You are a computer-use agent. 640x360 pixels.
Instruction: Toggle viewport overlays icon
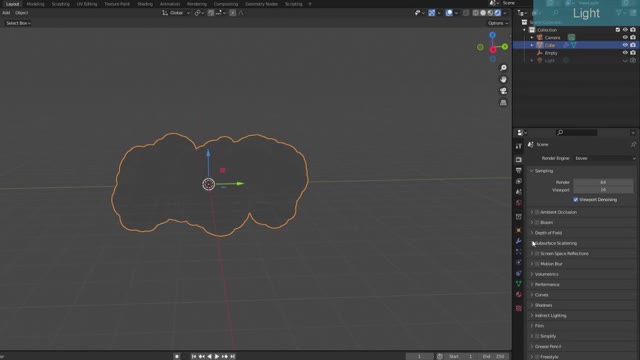point(449,13)
